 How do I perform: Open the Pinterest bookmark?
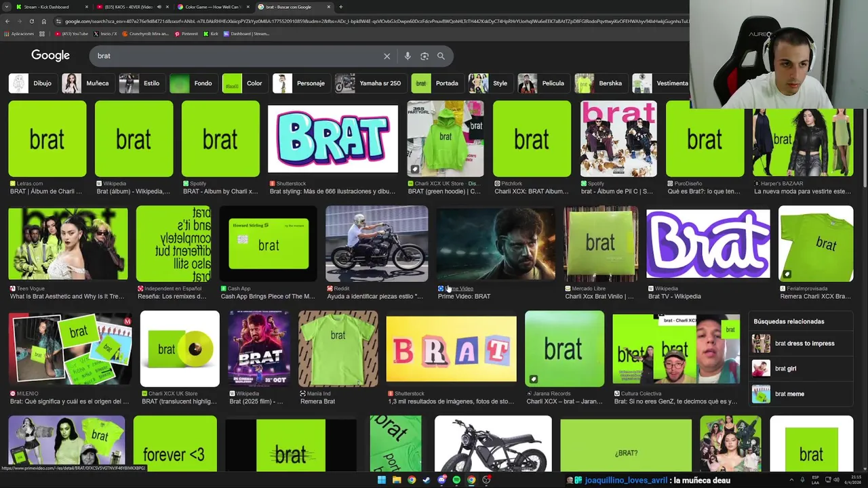point(186,33)
